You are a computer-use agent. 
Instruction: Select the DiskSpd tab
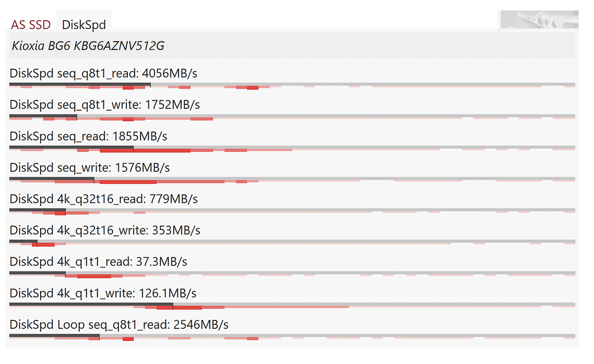click(84, 24)
